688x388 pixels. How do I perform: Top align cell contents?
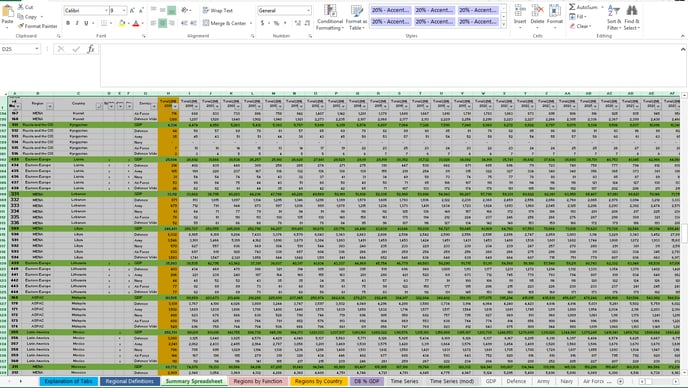pos(153,10)
